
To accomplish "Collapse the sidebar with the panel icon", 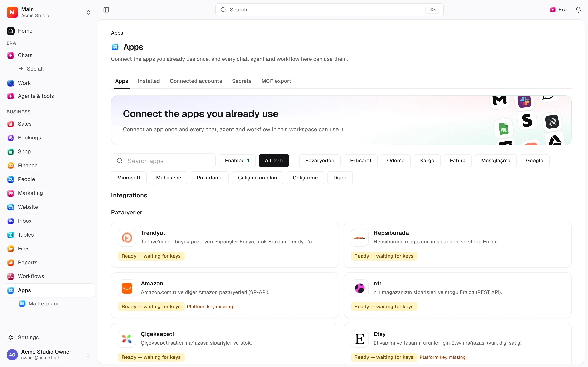I will (x=106, y=10).
